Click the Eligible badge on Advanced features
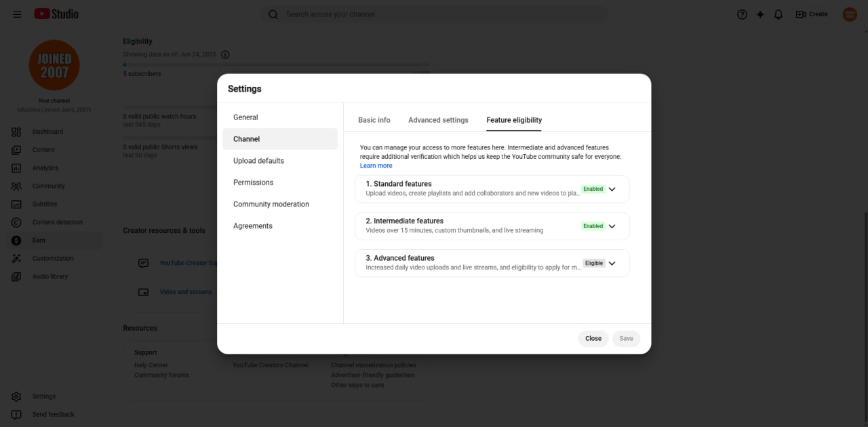This screenshot has height=427, width=868. (x=594, y=263)
